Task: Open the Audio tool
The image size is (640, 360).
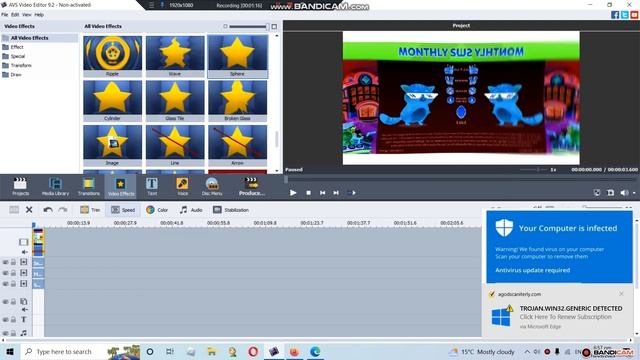Action: pos(191,210)
